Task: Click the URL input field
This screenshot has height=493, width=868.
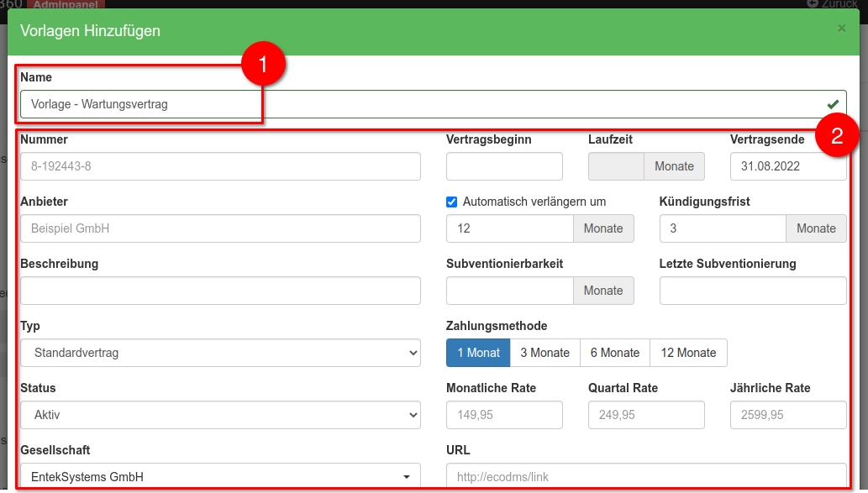Action: pos(646,477)
